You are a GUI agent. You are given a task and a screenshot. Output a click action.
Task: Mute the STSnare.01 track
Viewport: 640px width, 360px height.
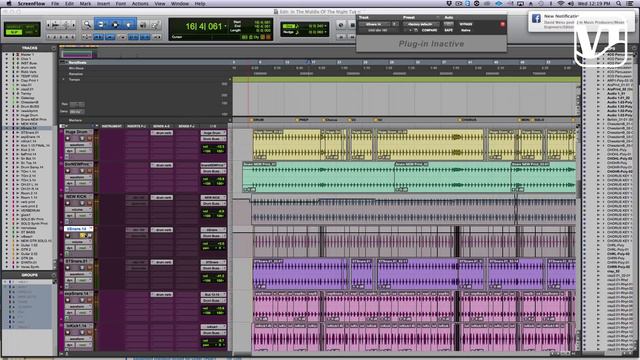click(89, 268)
